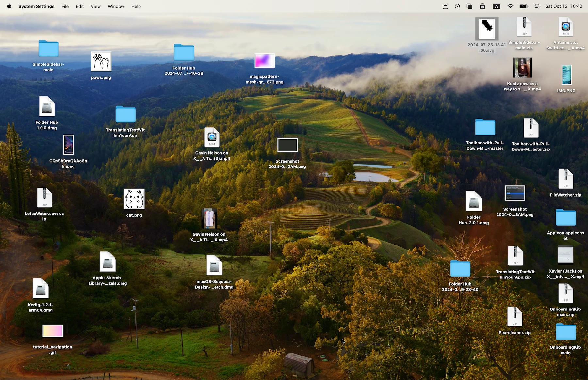Viewport: 588px width, 380px height.
Task: Select Folder Hub 2024-0...9-28-40 folder
Action: (460, 269)
